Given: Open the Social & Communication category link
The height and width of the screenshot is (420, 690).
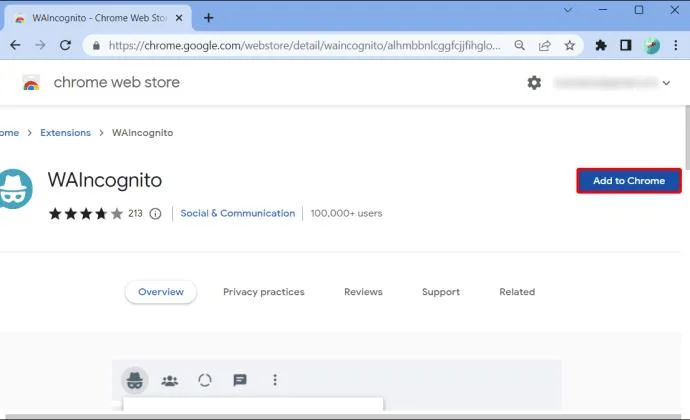Looking at the screenshot, I should coord(238,213).
